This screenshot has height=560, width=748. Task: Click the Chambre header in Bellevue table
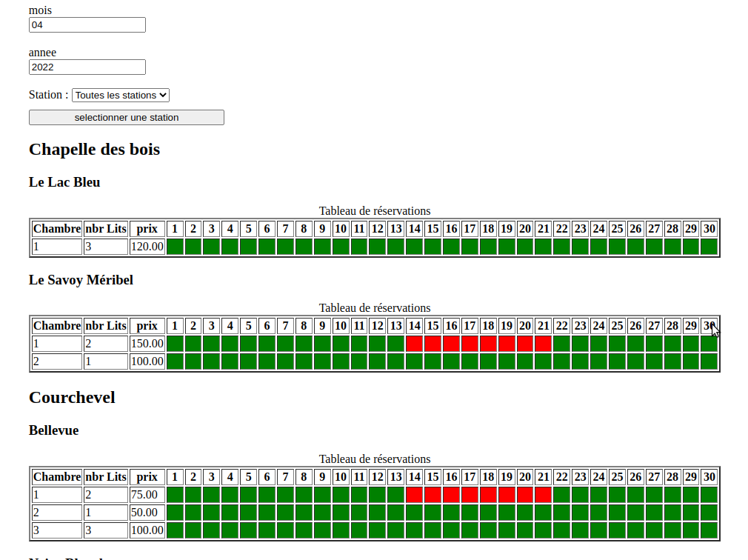[x=57, y=477]
